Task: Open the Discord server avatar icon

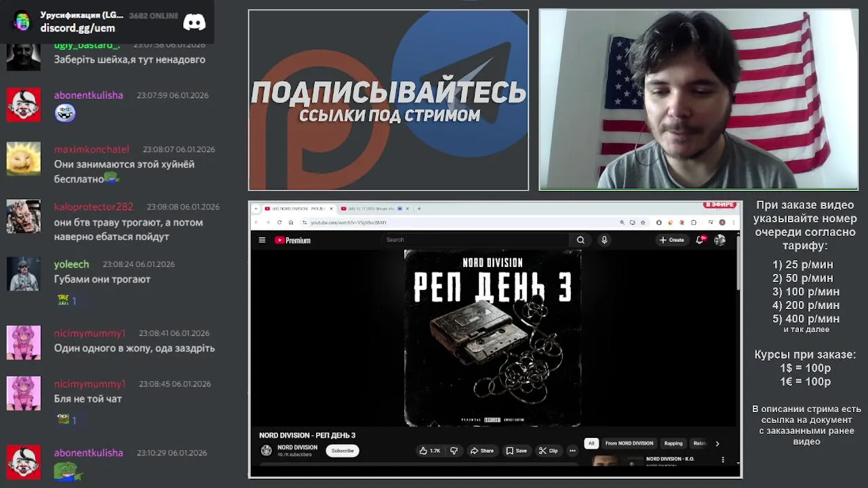Action: point(22,21)
